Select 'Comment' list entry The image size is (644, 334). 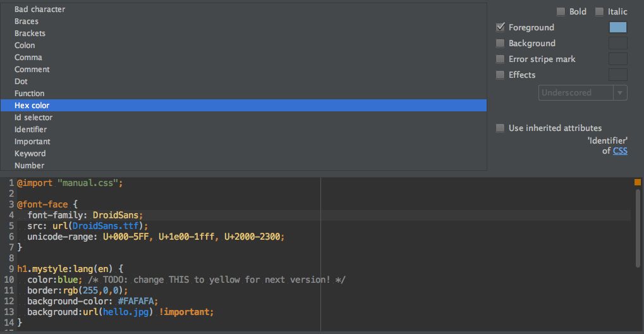pos(243,70)
